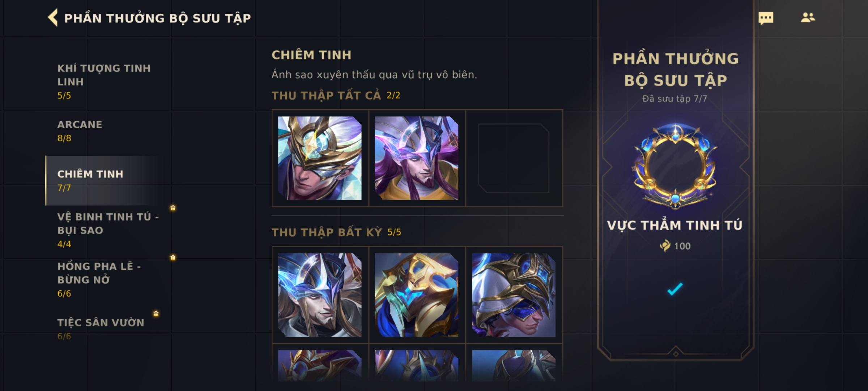Tap the Vực Thẳm Tinh Tú border icon
868x391 pixels.
[x=675, y=167]
